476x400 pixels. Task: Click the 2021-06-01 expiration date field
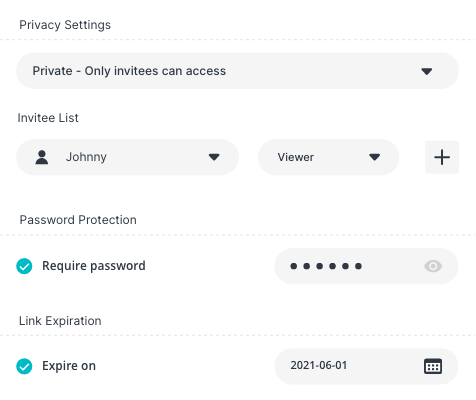[x=366, y=366]
